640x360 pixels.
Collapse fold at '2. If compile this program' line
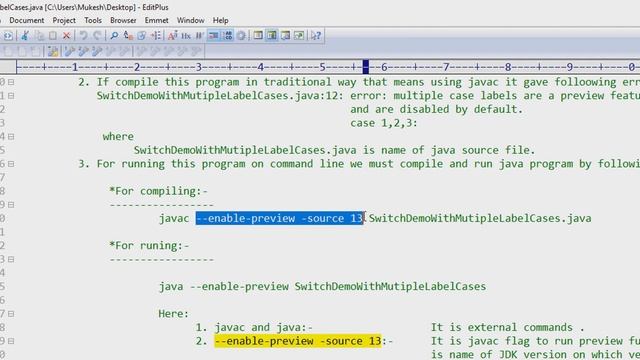click(11, 82)
